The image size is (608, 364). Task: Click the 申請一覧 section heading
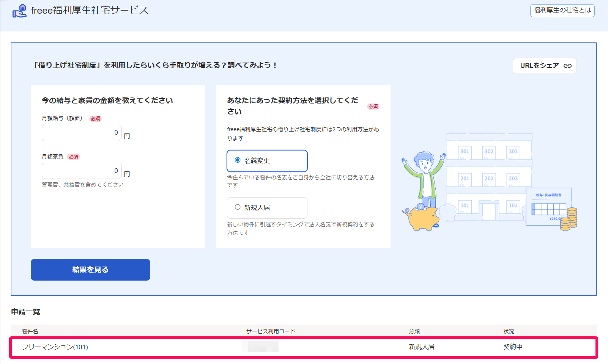click(x=25, y=312)
